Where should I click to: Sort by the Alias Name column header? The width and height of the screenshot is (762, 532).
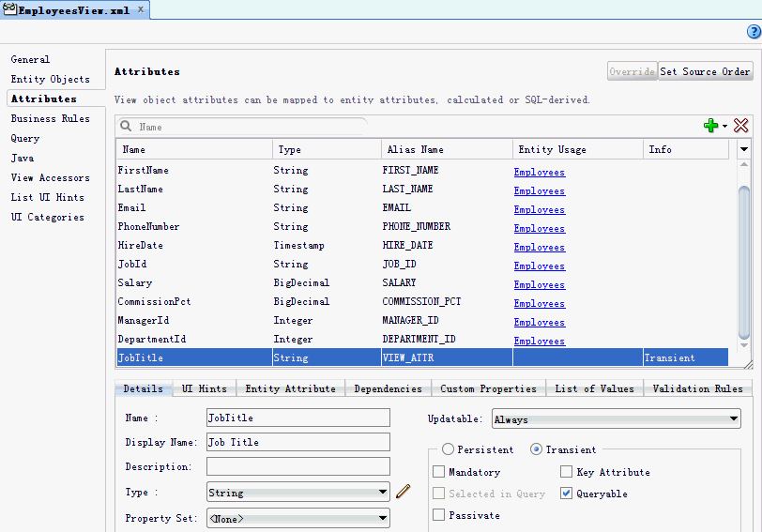point(447,149)
